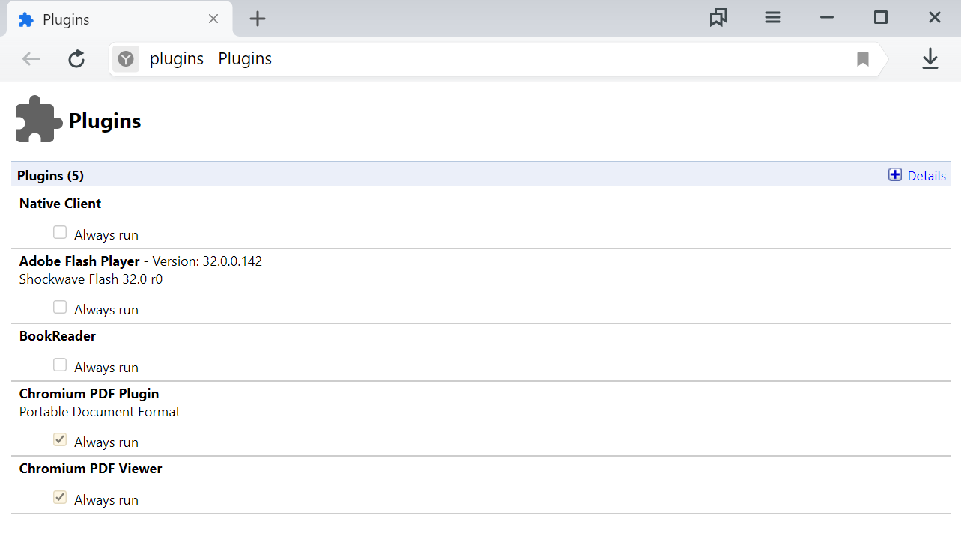Click the Plugins (5) section header
This screenshot has height=560, width=961.
50,176
